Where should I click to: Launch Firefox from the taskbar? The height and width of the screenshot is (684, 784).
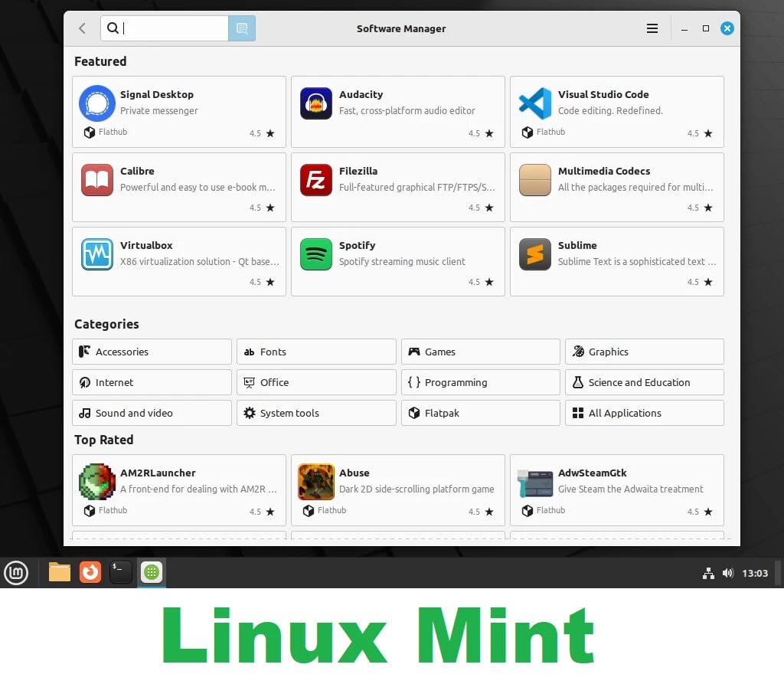coord(90,572)
